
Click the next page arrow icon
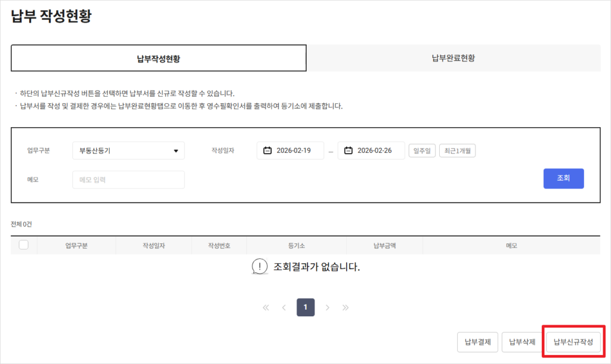coord(327,307)
